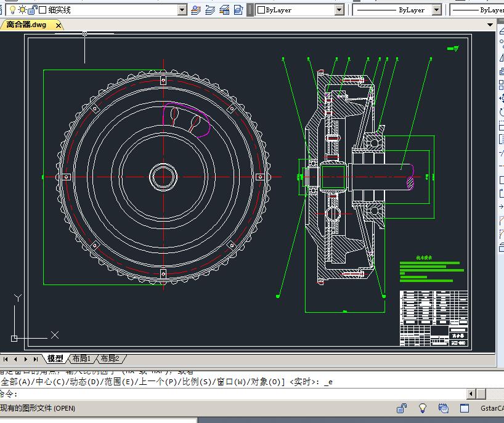Open the ByLayer linetype dropdown
This screenshot has width=504, height=423.
436,10
